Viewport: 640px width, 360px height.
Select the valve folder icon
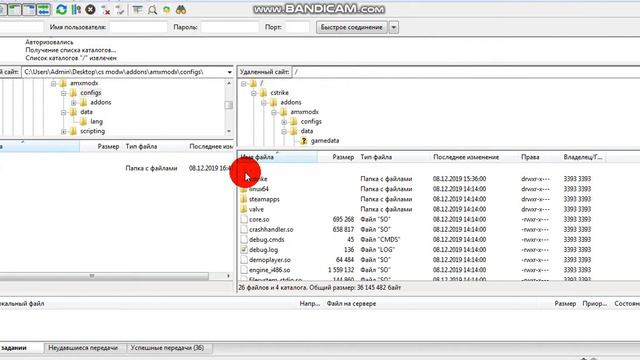pyautogui.click(x=244, y=209)
